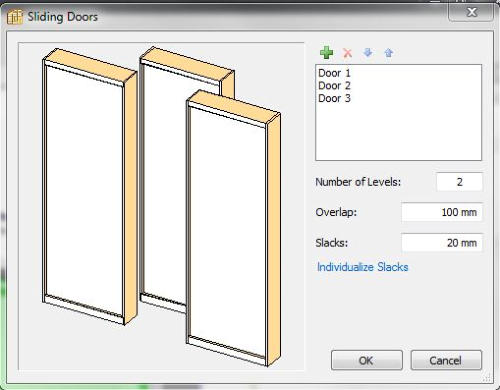Click the green plus add door icon
The image size is (500, 390).
click(326, 53)
